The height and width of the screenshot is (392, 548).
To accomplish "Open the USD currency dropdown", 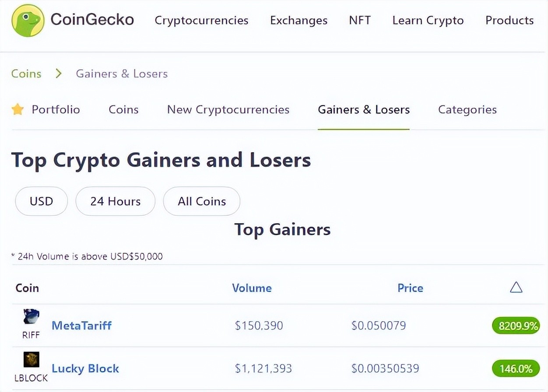I will pyautogui.click(x=41, y=201).
